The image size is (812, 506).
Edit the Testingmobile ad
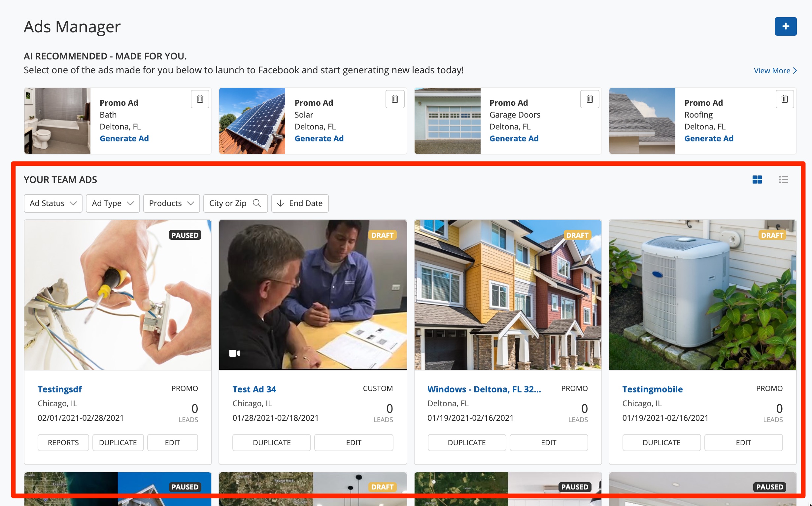point(743,442)
